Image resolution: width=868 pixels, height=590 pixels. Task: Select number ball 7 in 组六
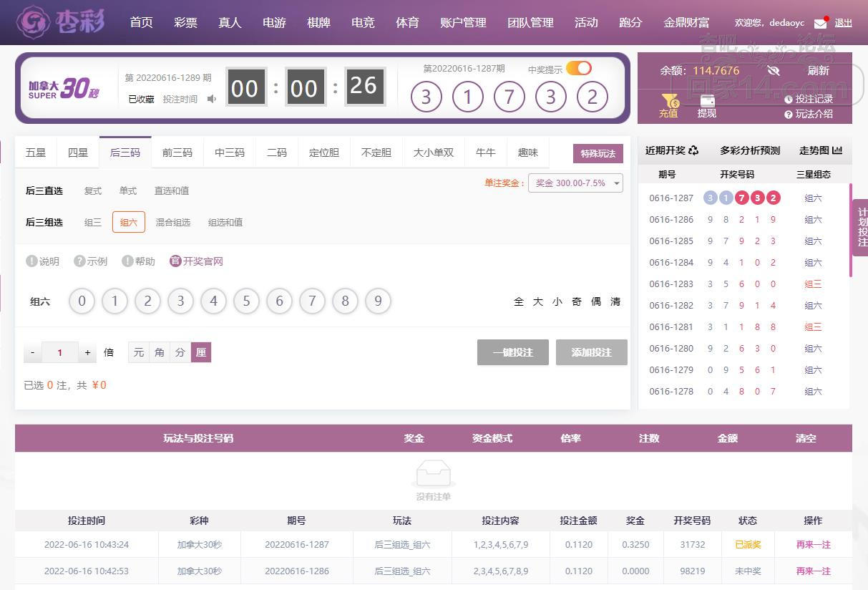[x=312, y=301]
